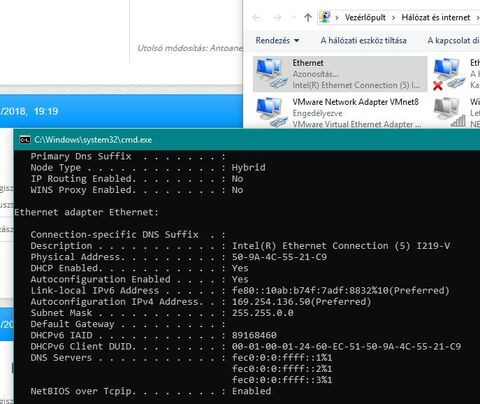Screen dimensions: 480x404
Task: Click DHCPv6 IAID value 89168460
Action: coord(254,335)
